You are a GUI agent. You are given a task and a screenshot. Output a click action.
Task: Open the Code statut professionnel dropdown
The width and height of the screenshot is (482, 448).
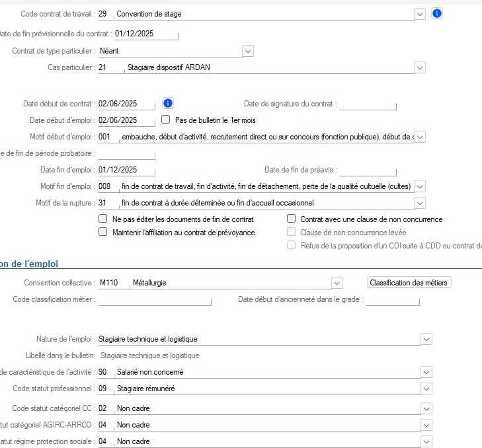click(426, 389)
